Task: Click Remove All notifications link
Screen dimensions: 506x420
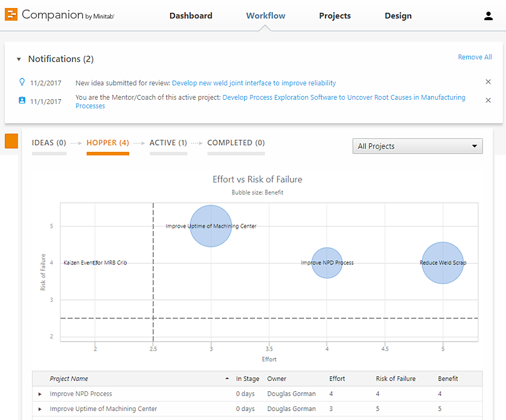Action: pos(475,57)
